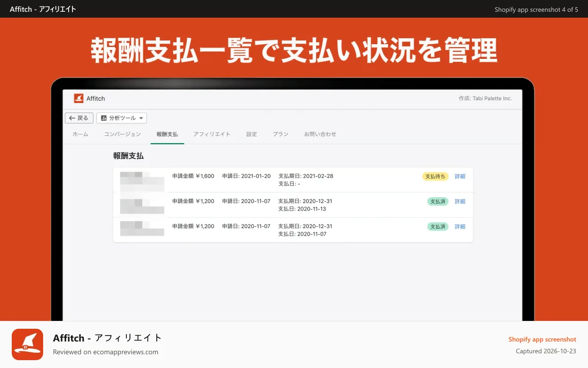The height and width of the screenshot is (368, 588).
Task: Open the お問い合わせ tab
Action: tap(320, 134)
